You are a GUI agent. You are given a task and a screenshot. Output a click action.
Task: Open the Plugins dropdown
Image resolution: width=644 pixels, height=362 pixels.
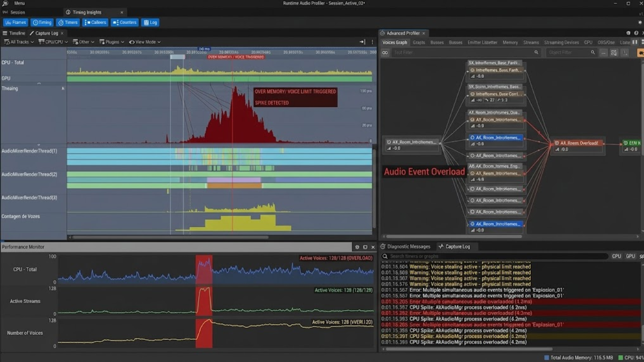(x=111, y=42)
